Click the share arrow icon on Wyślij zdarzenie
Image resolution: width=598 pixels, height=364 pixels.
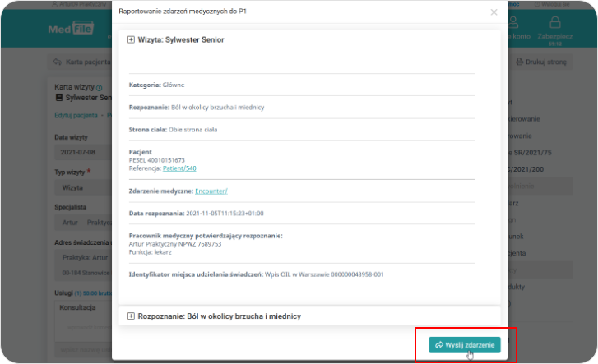point(439,345)
